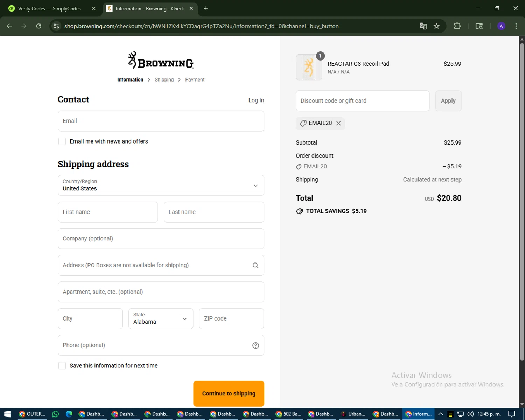Open the OUTER taskbar window
The width and height of the screenshot is (525, 420).
[32, 414]
